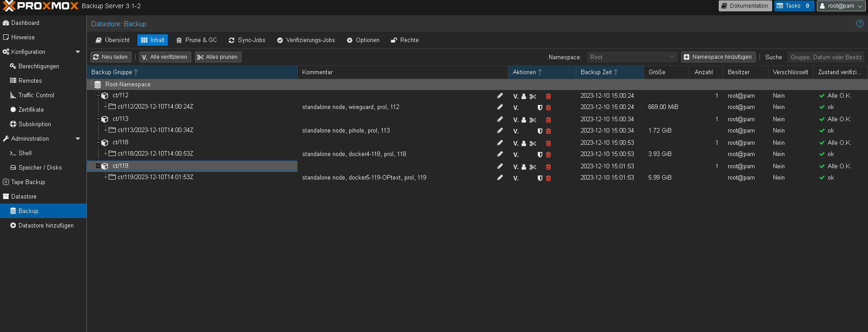Delete docker5-119 snapshot trash icon
Screen dimensions: 868x332
(548, 178)
